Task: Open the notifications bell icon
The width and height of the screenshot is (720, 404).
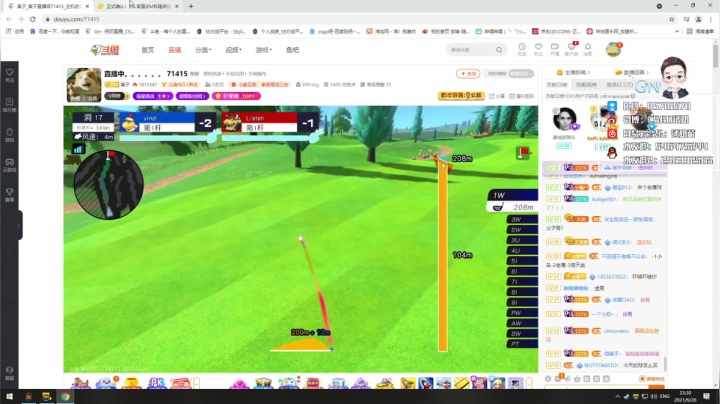Action: coord(588,49)
